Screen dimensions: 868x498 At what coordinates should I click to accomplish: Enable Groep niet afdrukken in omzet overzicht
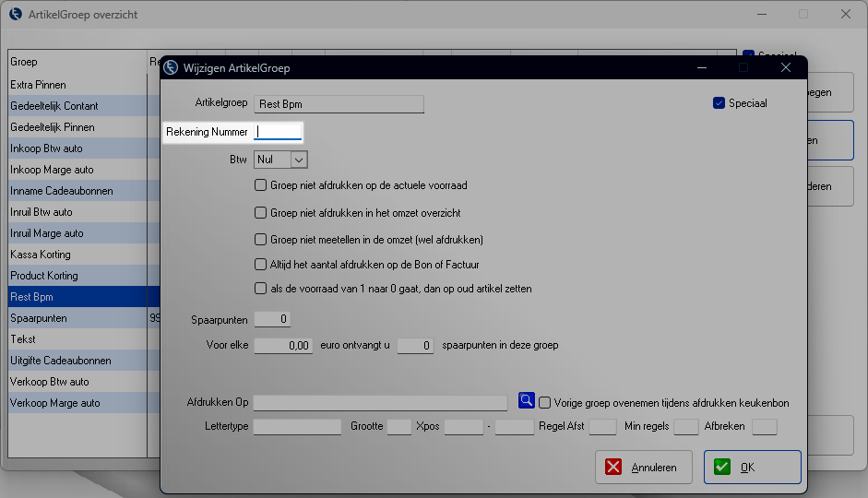261,212
